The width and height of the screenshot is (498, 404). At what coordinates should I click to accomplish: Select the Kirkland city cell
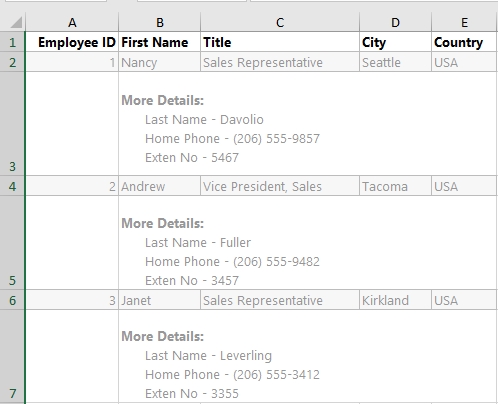click(x=395, y=300)
